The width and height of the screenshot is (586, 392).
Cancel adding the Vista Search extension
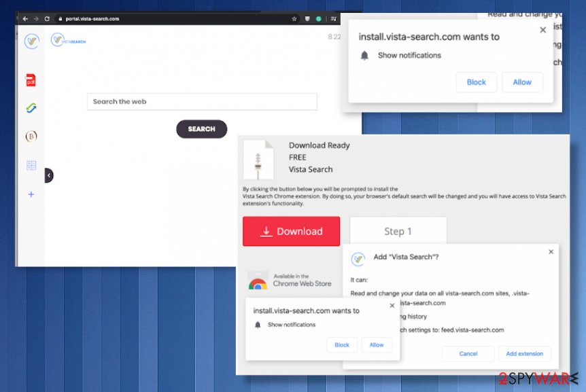click(x=468, y=353)
